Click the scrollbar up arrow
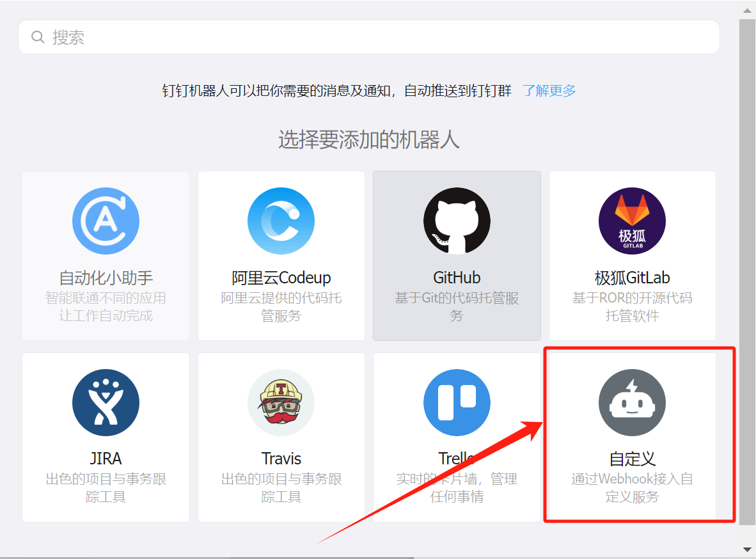Screen dimensions: 756x559 [747, 10]
